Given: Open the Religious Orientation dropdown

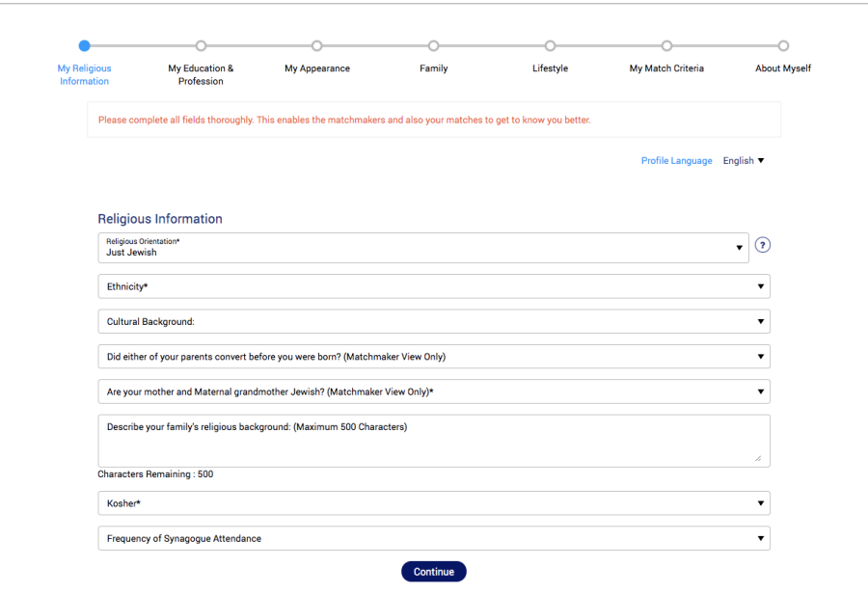Looking at the screenshot, I should (423, 248).
